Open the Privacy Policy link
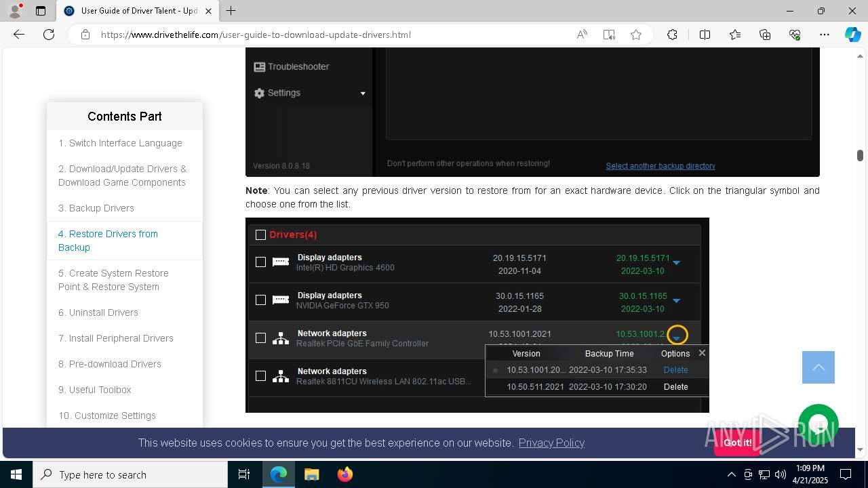This screenshot has width=868, height=488. [x=551, y=443]
